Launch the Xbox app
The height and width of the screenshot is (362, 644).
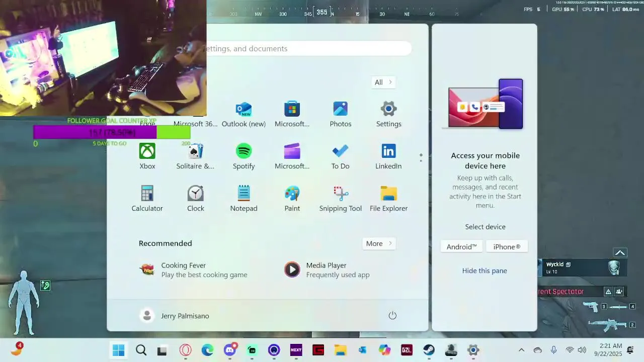(x=147, y=157)
